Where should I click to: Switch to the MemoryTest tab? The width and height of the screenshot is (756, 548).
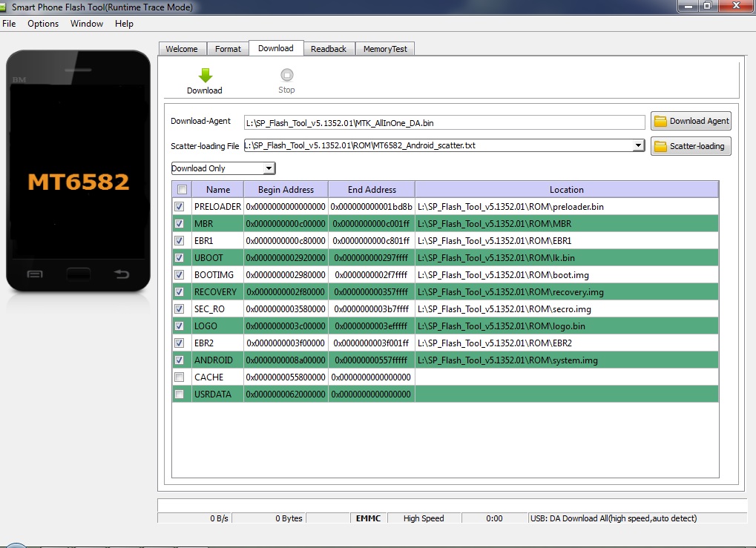(385, 49)
